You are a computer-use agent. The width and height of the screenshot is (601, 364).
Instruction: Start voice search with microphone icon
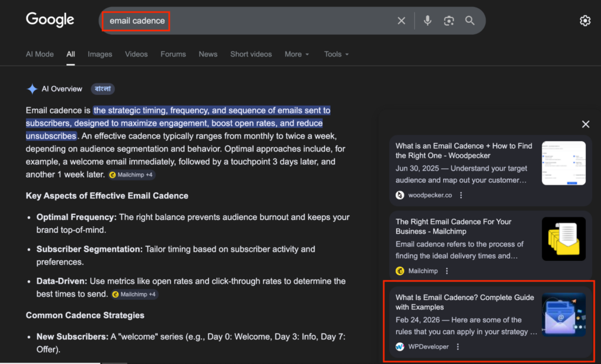click(427, 21)
